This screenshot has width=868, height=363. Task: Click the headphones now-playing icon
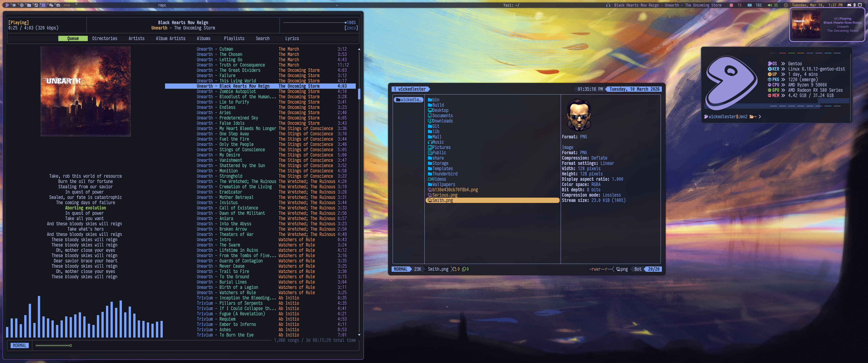(x=608, y=5)
